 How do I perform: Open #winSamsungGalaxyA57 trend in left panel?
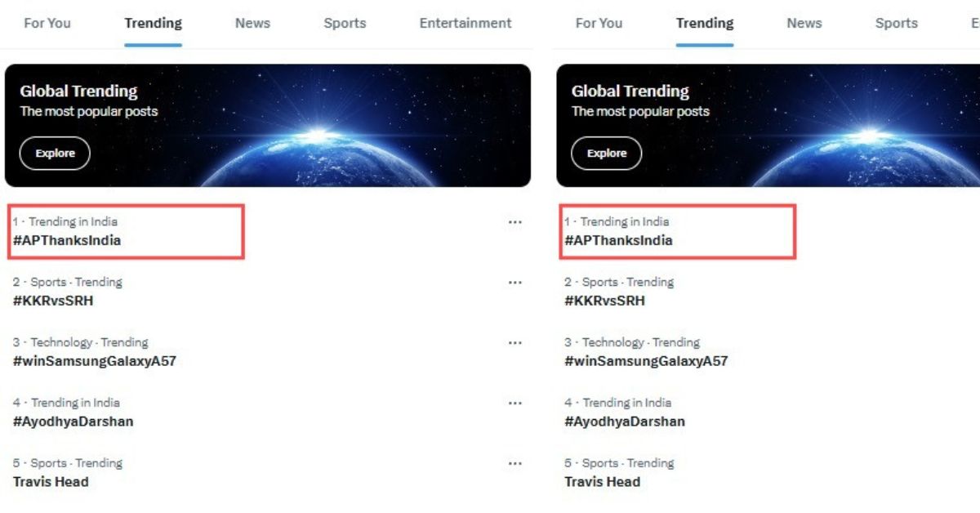pyautogui.click(x=95, y=361)
